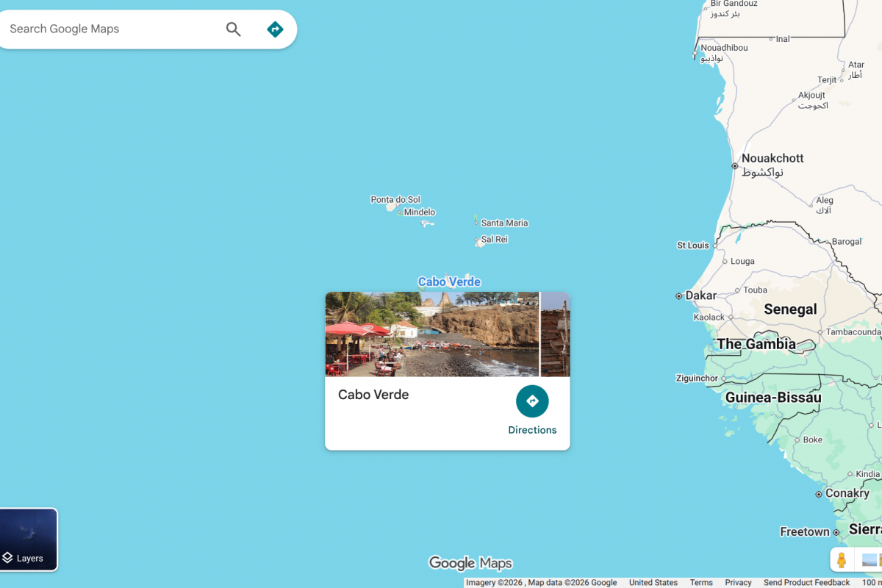
Task: Click the Dakar city marker
Action: pos(679,296)
